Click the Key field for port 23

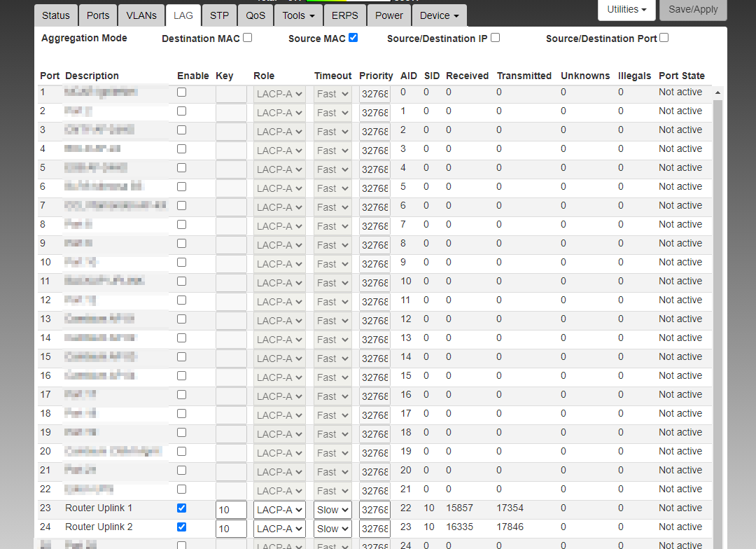click(231, 510)
